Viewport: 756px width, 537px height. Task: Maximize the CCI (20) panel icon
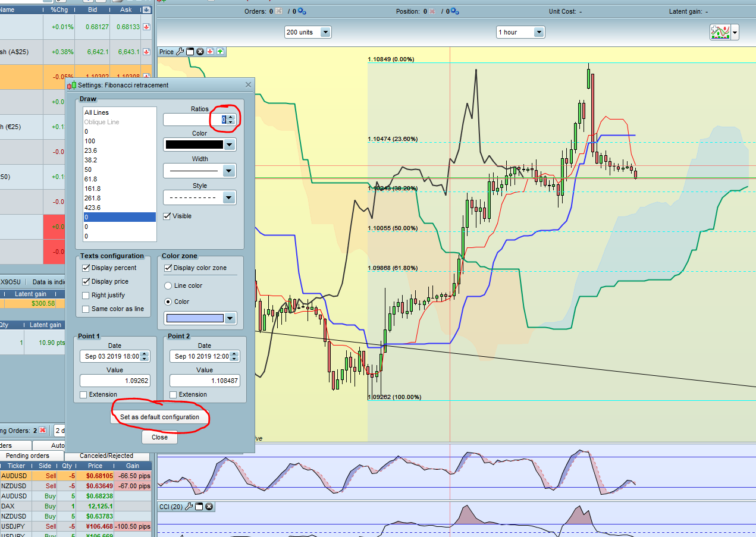point(200,507)
